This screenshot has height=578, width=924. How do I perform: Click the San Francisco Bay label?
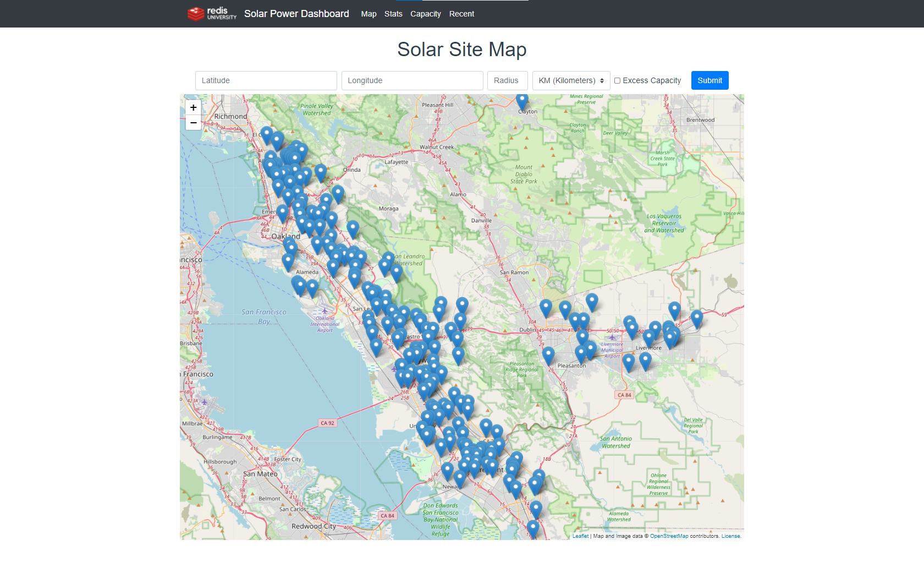pos(264,317)
